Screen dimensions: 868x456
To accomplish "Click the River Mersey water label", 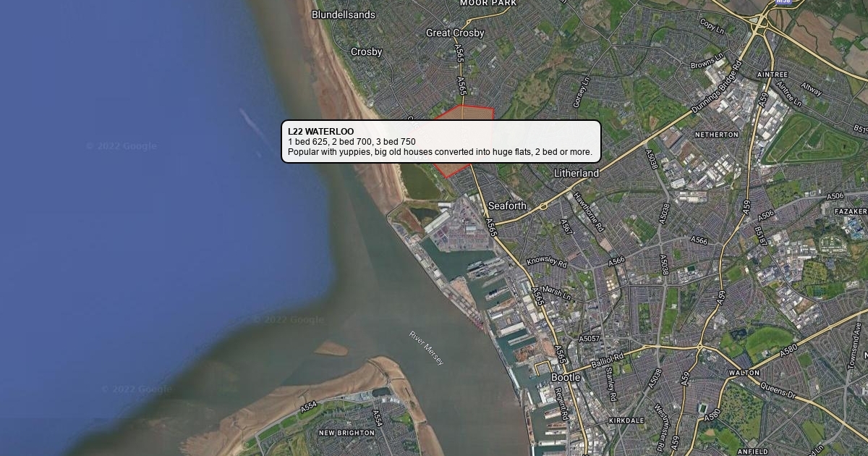I will [427, 348].
